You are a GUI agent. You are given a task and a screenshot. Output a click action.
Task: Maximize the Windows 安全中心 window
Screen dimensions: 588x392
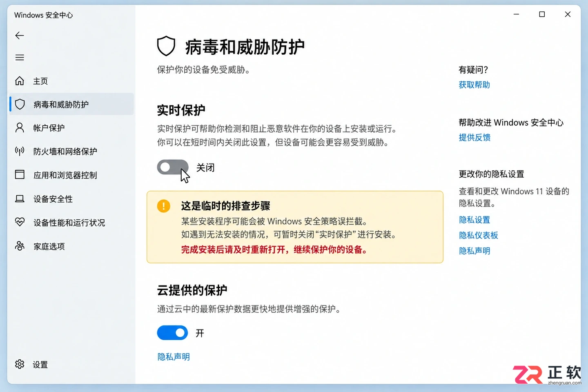pos(542,14)
